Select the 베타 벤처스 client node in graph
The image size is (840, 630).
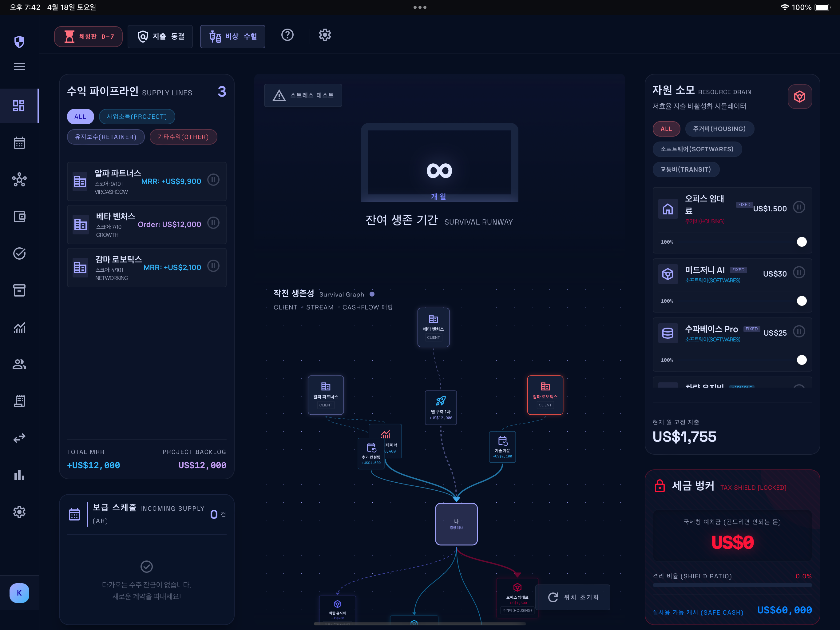click(433, 328)
